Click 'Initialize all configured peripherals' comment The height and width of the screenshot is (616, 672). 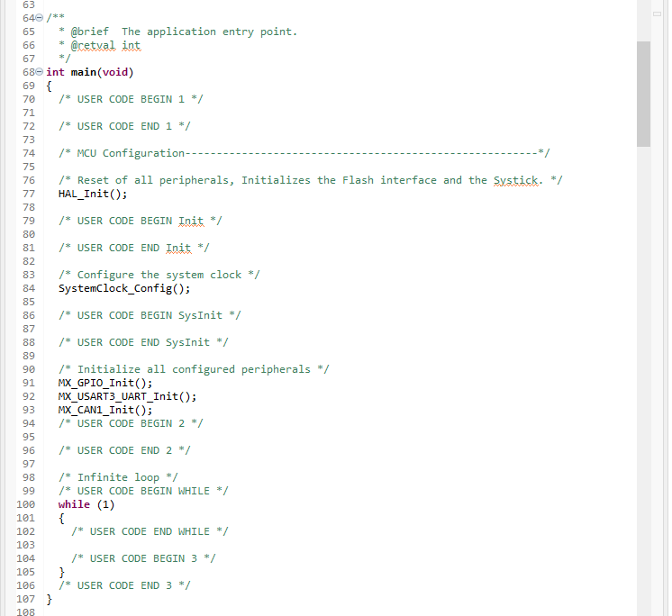[x=194, y=369]
